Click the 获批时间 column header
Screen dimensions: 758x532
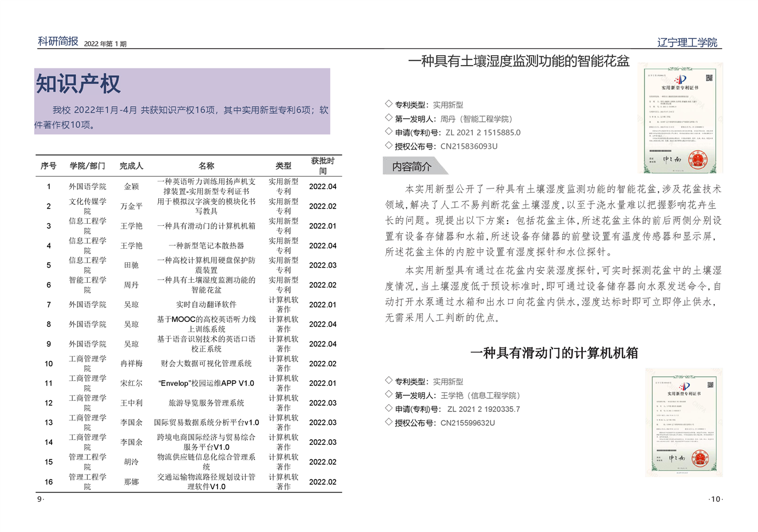(323, 166)
